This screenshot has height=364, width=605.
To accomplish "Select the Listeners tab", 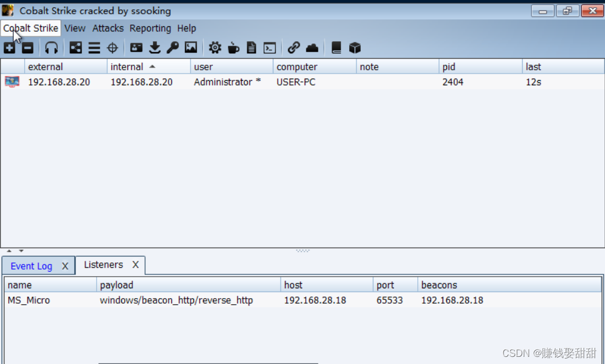I will 103,265.
